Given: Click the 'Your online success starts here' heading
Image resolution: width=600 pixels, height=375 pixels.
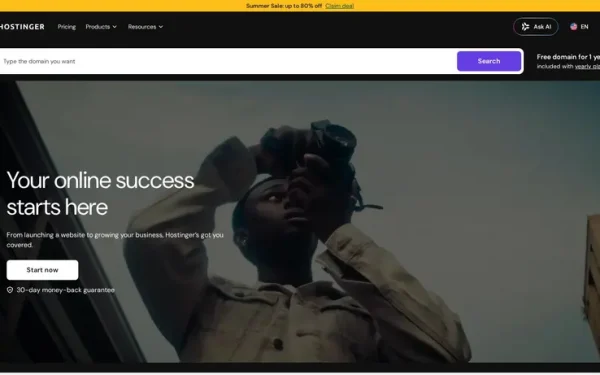Looking at the screenshot, I should click(x=100, y=194).
